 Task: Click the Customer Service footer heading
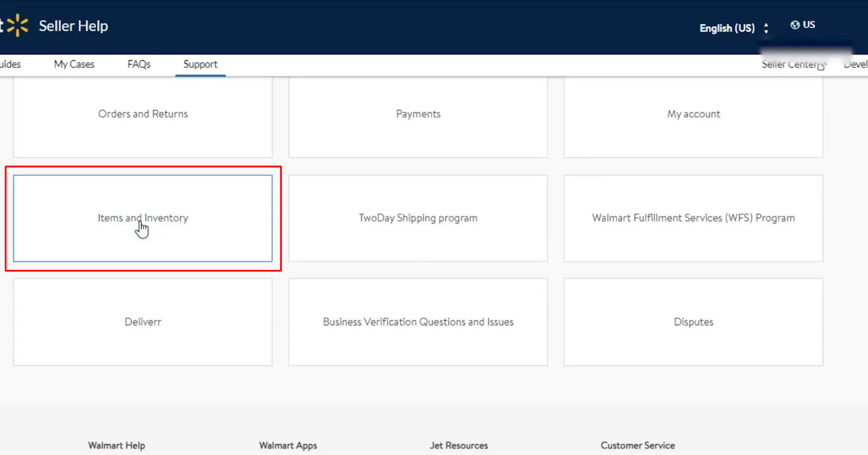638,445
